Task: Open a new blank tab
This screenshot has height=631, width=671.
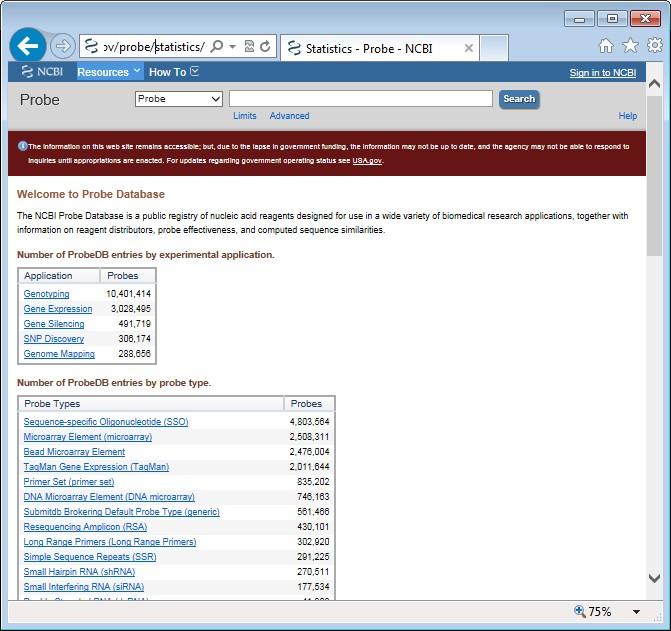Action: [494, 48]
